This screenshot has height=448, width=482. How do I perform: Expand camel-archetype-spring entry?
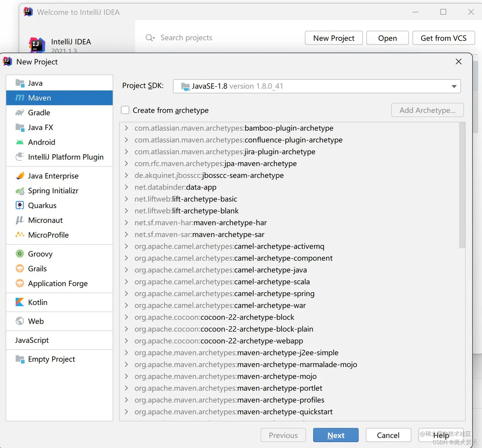[126, 293]
